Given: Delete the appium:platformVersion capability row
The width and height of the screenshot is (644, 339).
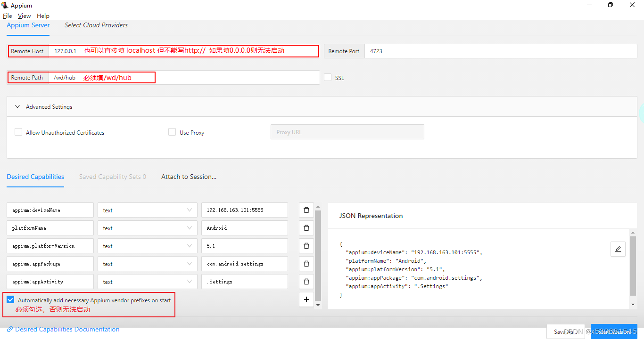Looking at the screenshot, I should (306, 245).
